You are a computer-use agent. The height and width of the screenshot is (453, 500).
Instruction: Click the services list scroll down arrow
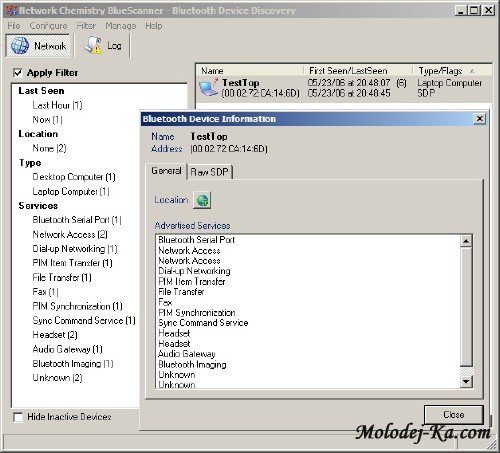tap(466, 381)
